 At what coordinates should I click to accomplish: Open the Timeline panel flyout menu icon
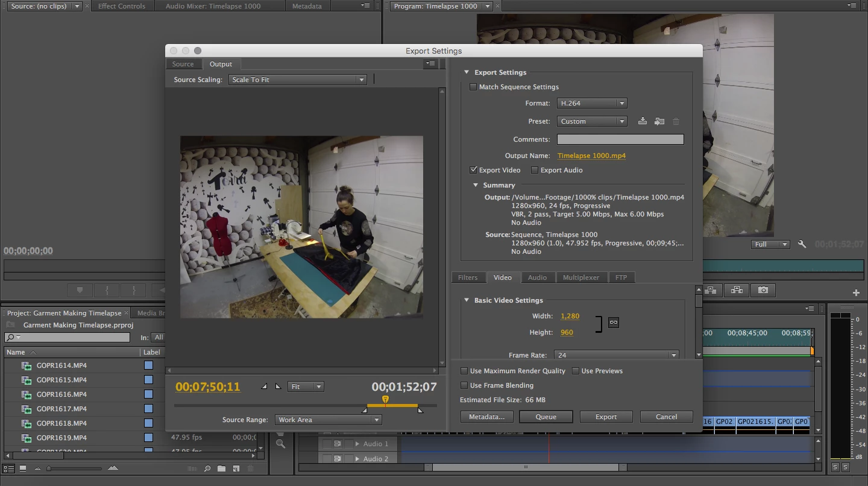[x=810, y=308]
